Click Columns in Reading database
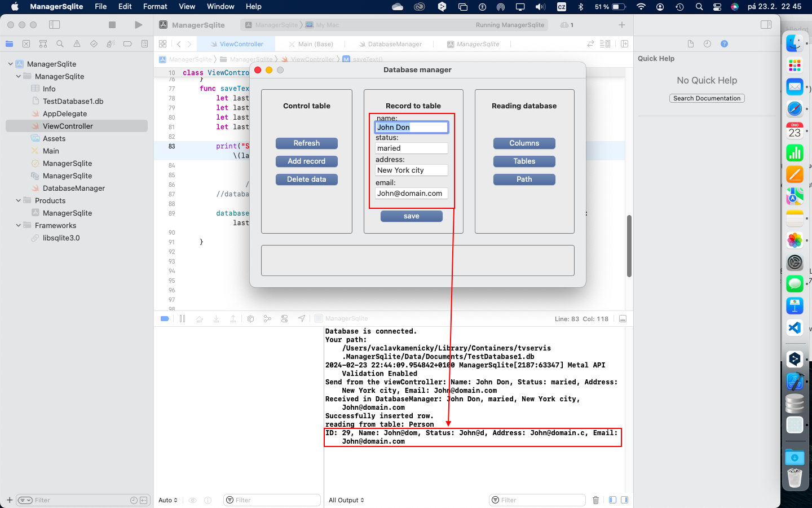Screen dimensions: 812x508 524,143
